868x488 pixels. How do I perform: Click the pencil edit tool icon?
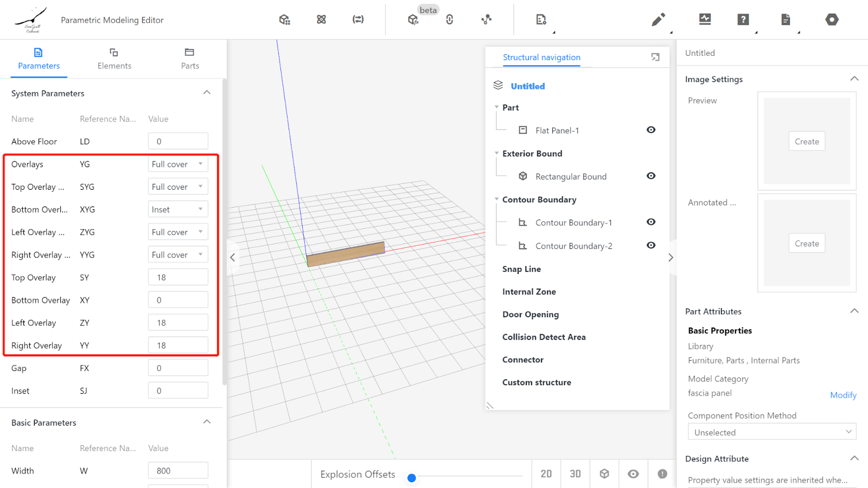658,20
